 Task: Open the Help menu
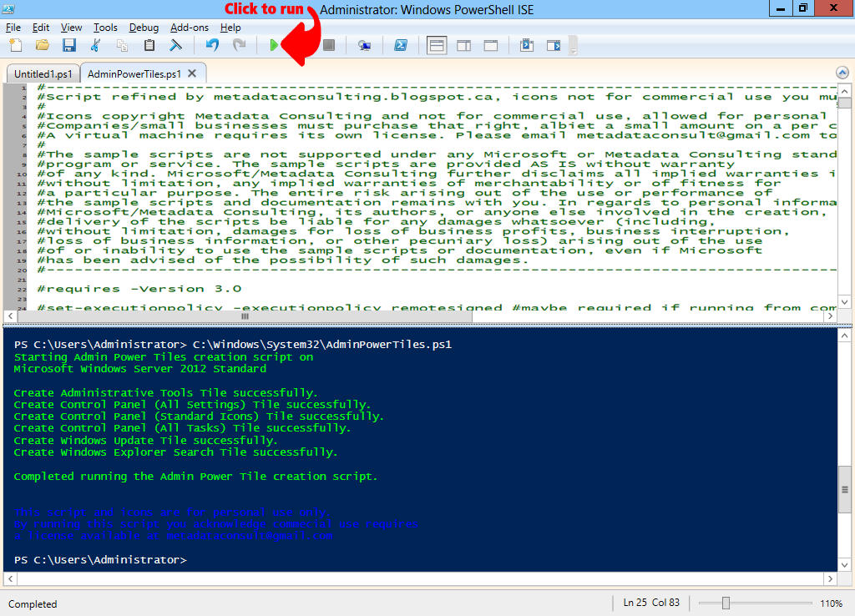click(x=230, y=28)
